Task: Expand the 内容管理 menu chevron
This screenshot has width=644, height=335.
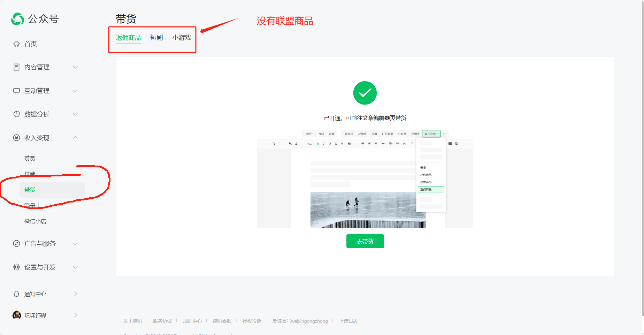Action: tap(75, 67)
